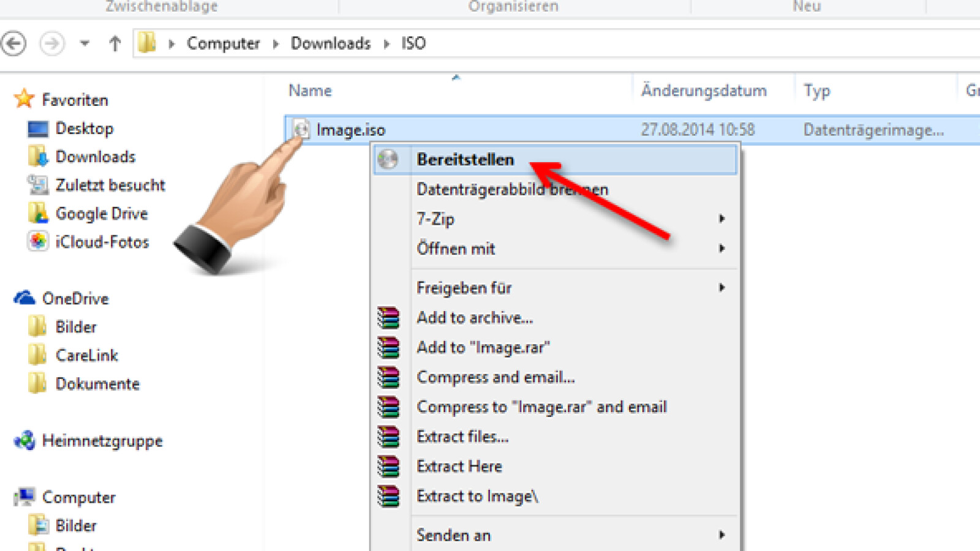Open Downloads from the breadcrumb bar
Viewport: 980px width, 551px height.
pyautogui.click(x=331, y=43)
